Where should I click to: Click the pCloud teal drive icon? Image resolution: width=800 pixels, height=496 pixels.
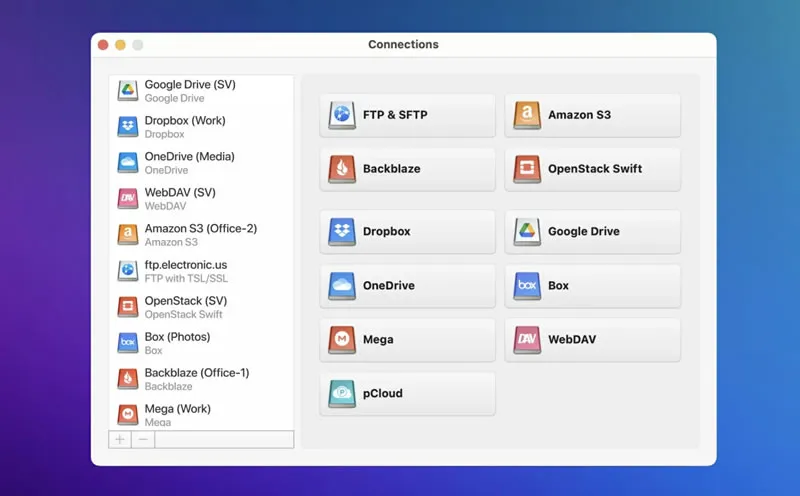pyautogui.click(x=343, y=394)
